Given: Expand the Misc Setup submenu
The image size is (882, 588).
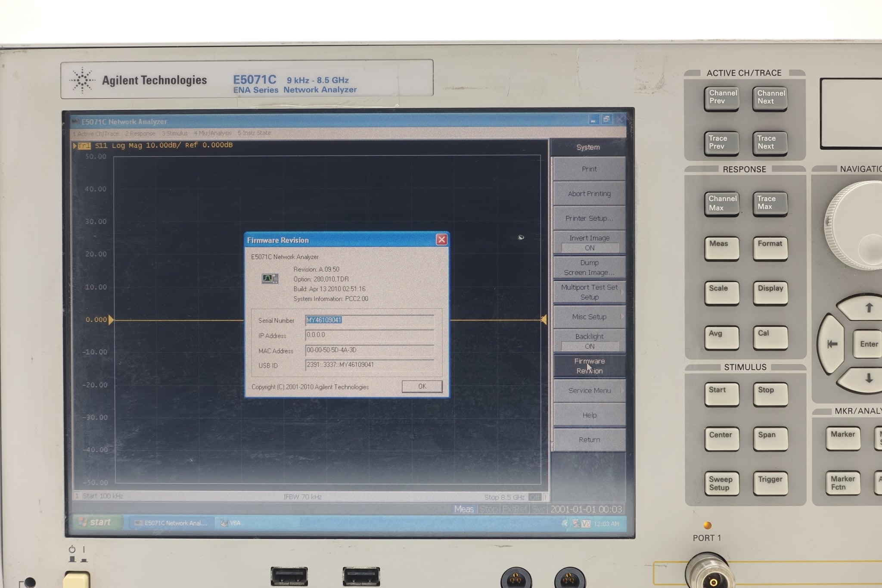Looking at the screenshot, I should (589, 317).
